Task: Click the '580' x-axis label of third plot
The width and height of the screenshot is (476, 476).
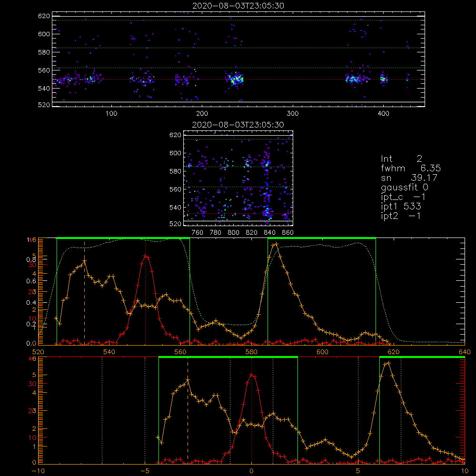Action: tap(251, 352)
